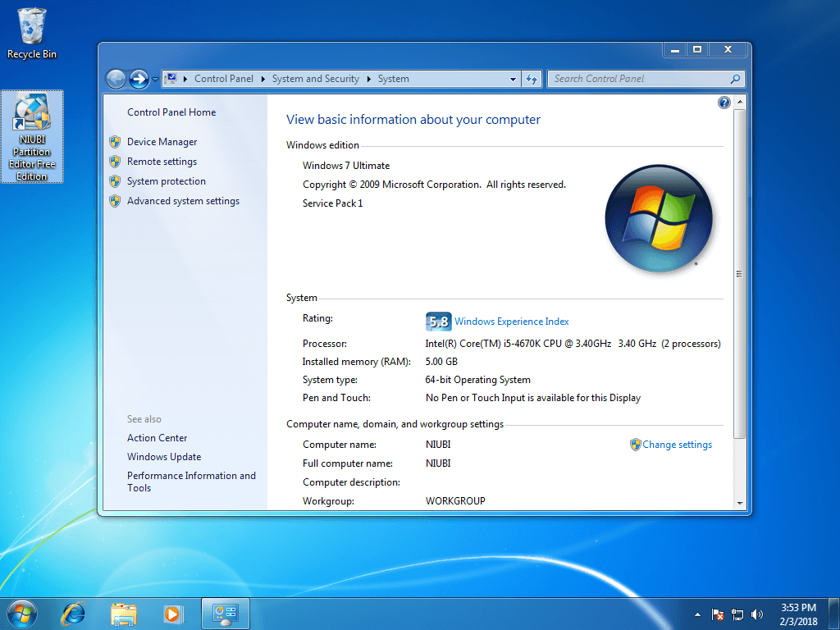Click the search magnifier icon
This screenshot has height=630, width=840.
coord(736,79)
